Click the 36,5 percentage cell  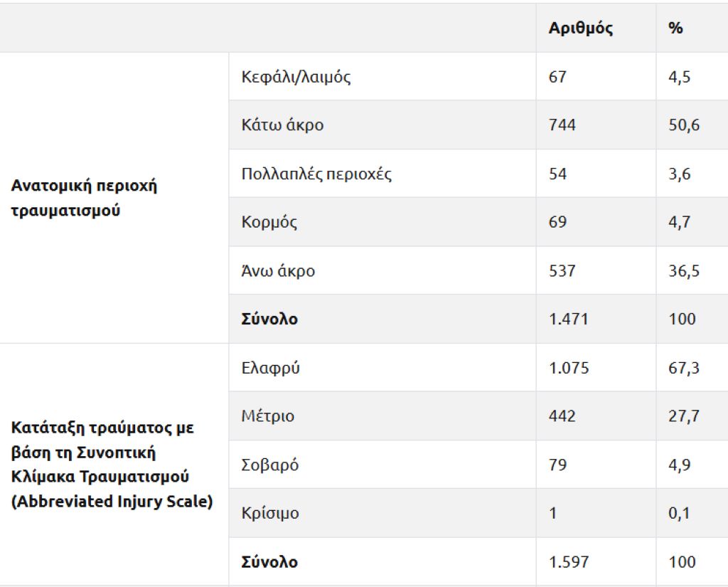(x=683, y=270)
